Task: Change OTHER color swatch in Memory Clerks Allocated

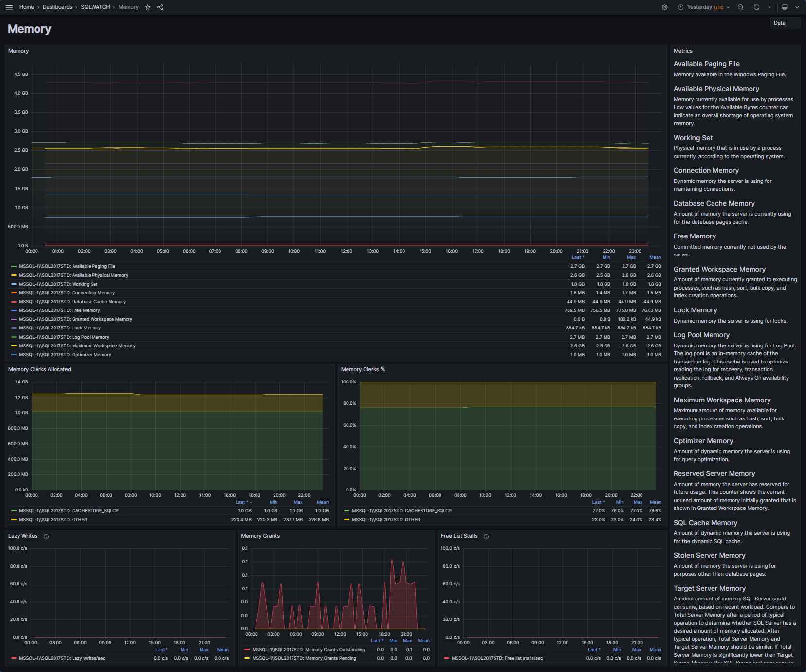Action: 14,520
